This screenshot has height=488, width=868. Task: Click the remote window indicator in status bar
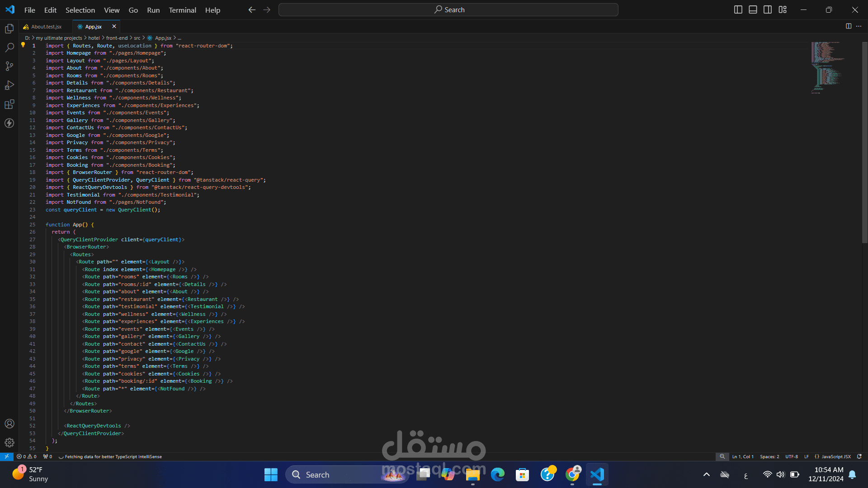click(7, 457)
